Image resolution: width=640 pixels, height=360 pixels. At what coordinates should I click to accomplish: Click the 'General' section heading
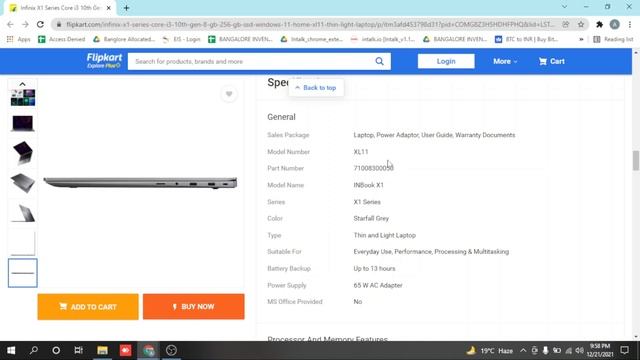tap(281, 117)
